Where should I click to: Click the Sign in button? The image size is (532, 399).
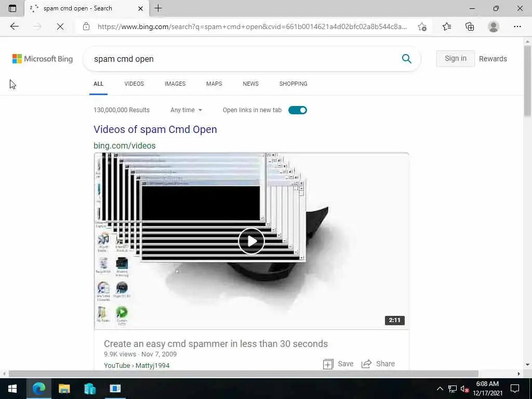[x=455, y=58]
